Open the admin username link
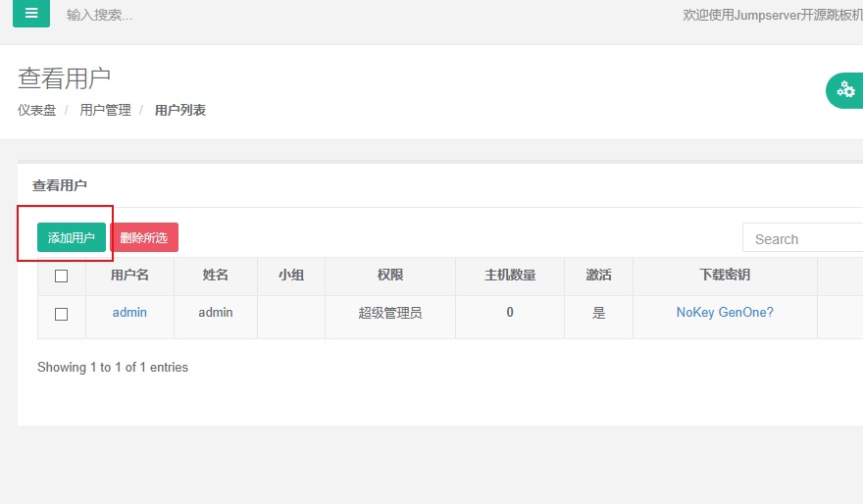 tap(129, 312)
